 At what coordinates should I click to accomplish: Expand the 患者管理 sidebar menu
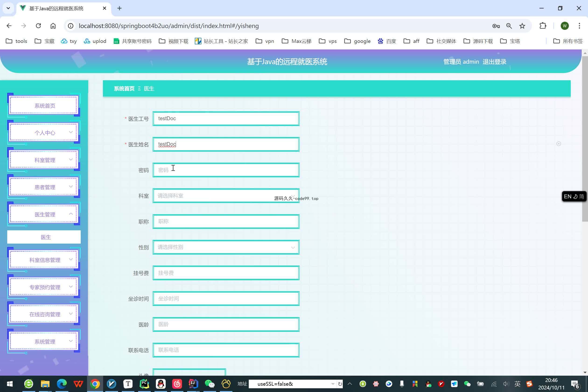(44, 187)
